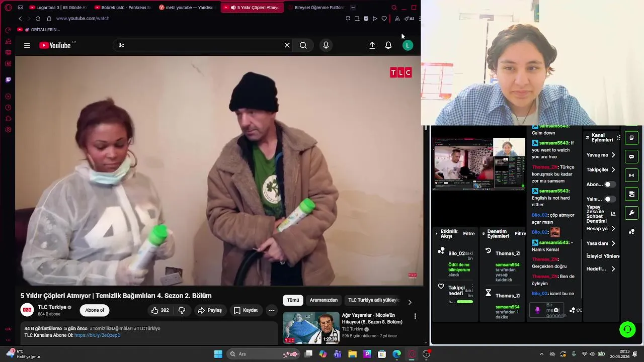Image resolution: width=644 pixels, height=362 pixels.
Task: Open Ağır Yaşamlar Nicole video thumbnail
Action: click(311, 328)
